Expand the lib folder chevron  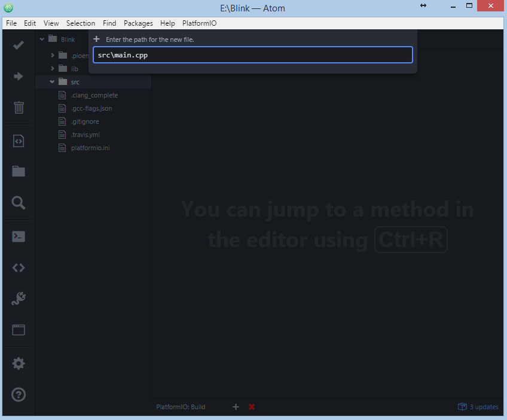[x=53, y=69]
